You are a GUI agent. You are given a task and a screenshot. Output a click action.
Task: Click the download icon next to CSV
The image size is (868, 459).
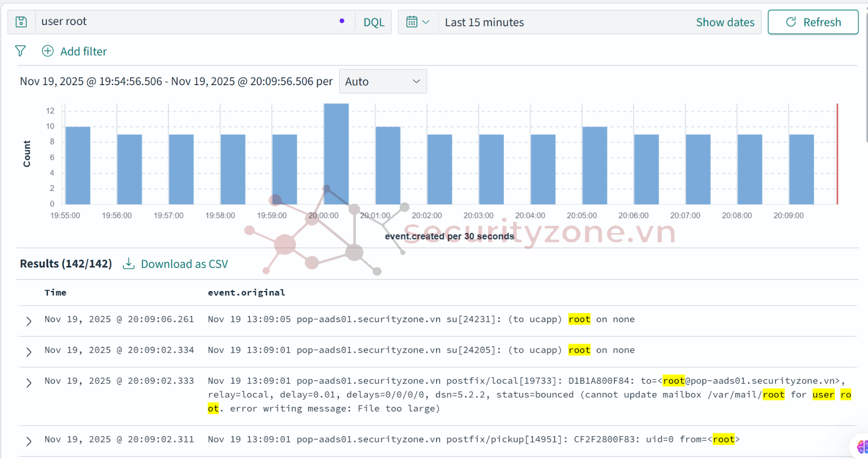click(x=129, y=263)
